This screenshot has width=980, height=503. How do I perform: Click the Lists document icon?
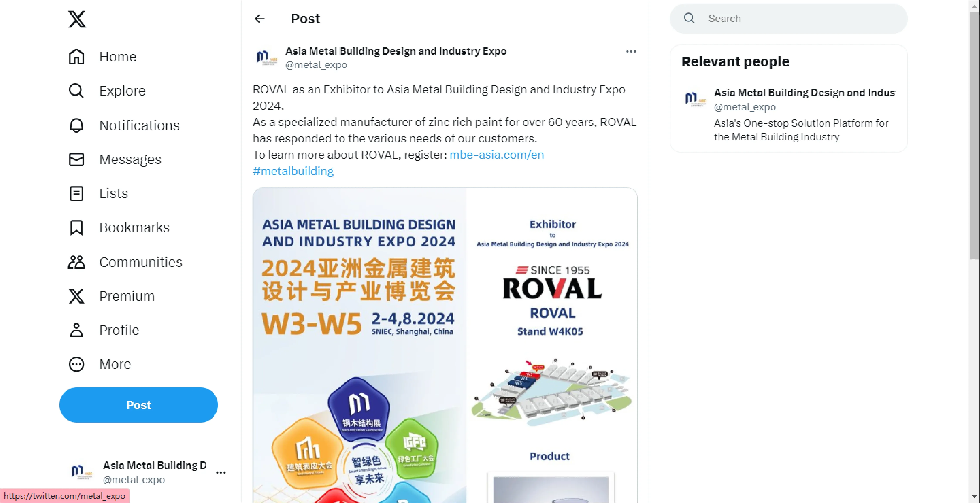coord(76,193)
